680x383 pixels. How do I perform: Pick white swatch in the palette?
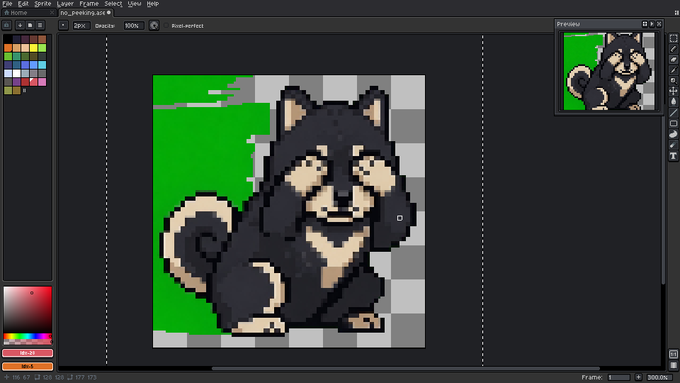coord(16,73)
